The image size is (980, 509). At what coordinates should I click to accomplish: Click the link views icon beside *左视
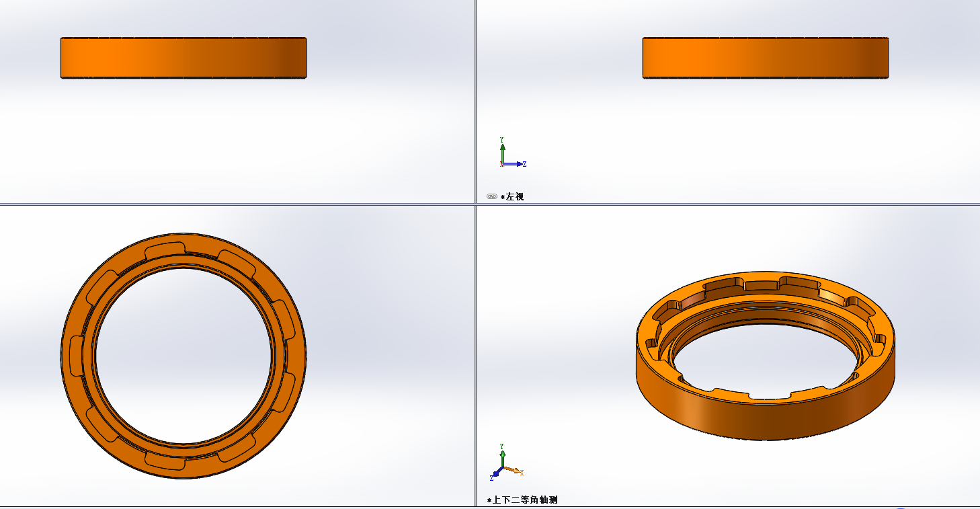click(491, 196)
